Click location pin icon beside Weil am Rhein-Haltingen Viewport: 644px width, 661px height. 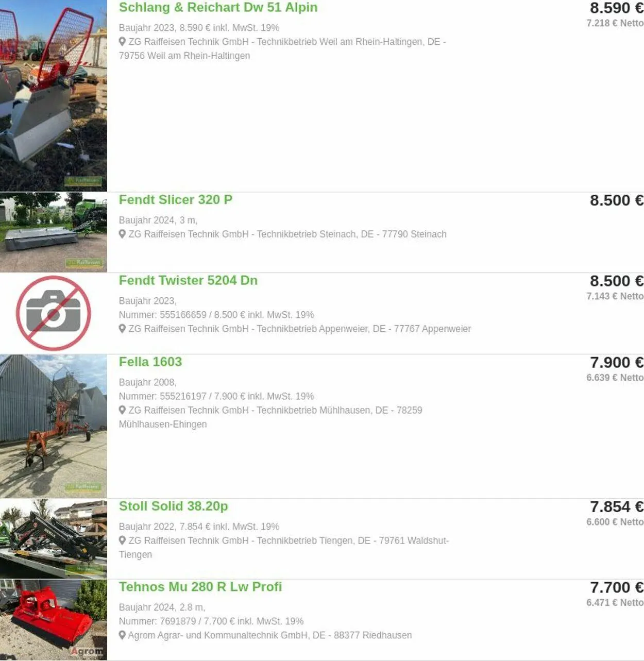(x=122, y=42)
